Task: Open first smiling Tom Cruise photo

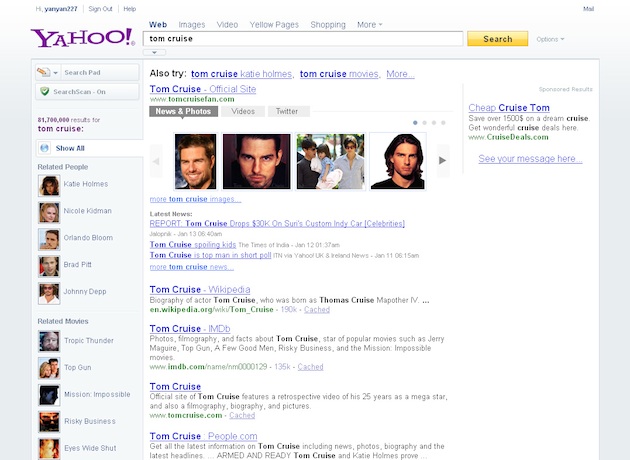Action: click(196, 162)
